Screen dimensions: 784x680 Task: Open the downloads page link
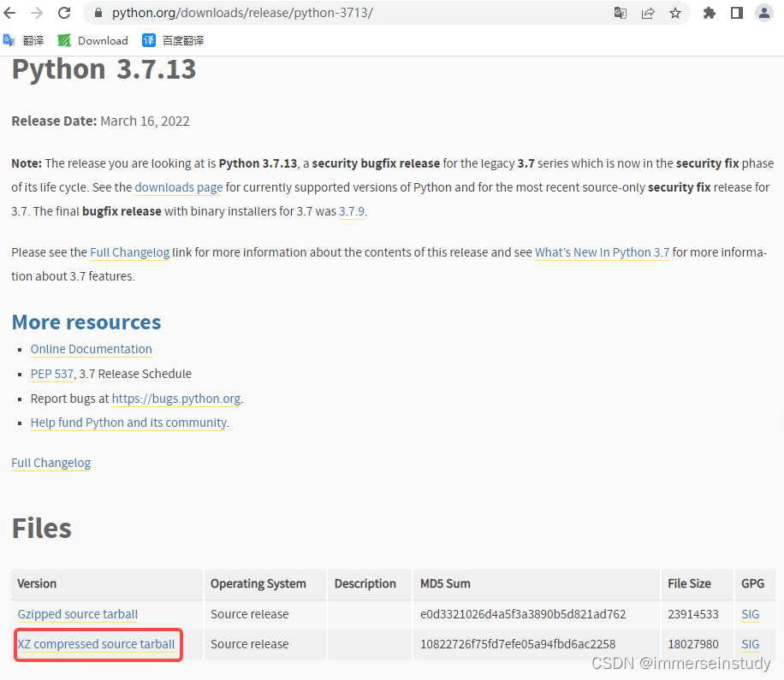179,187
